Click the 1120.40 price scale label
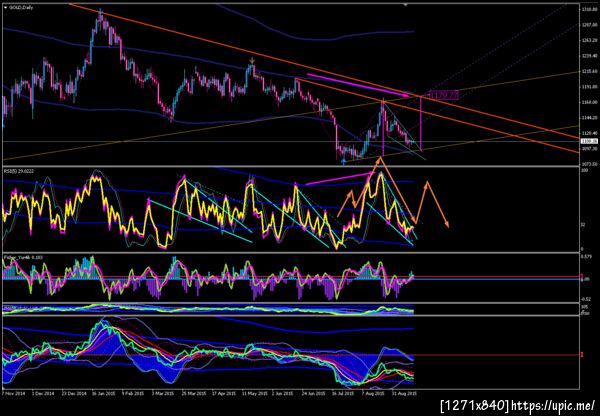600x416 pixels. (591, 133)
